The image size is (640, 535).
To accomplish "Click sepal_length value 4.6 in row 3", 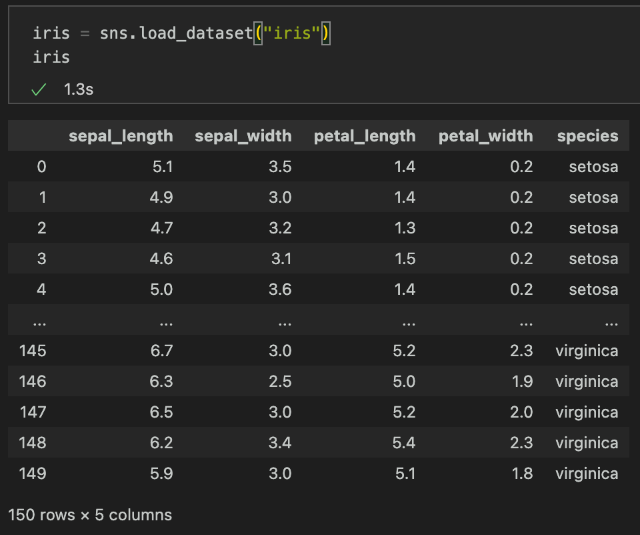I will pyautogui.click(x=161, y=259).
